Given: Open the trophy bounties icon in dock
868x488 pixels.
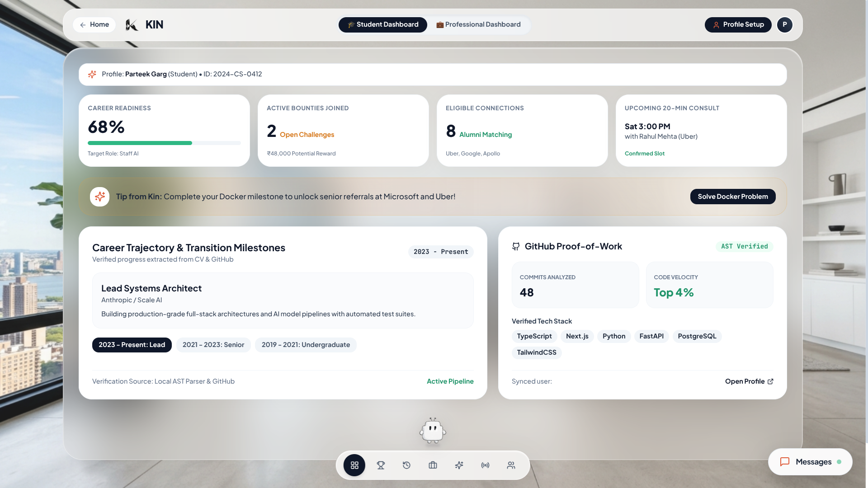Looking at the screenshot, I should [x=381, y=465].
